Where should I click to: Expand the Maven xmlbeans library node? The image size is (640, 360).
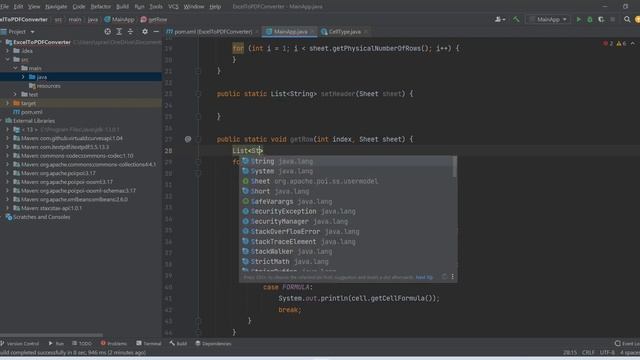[7, 199]
